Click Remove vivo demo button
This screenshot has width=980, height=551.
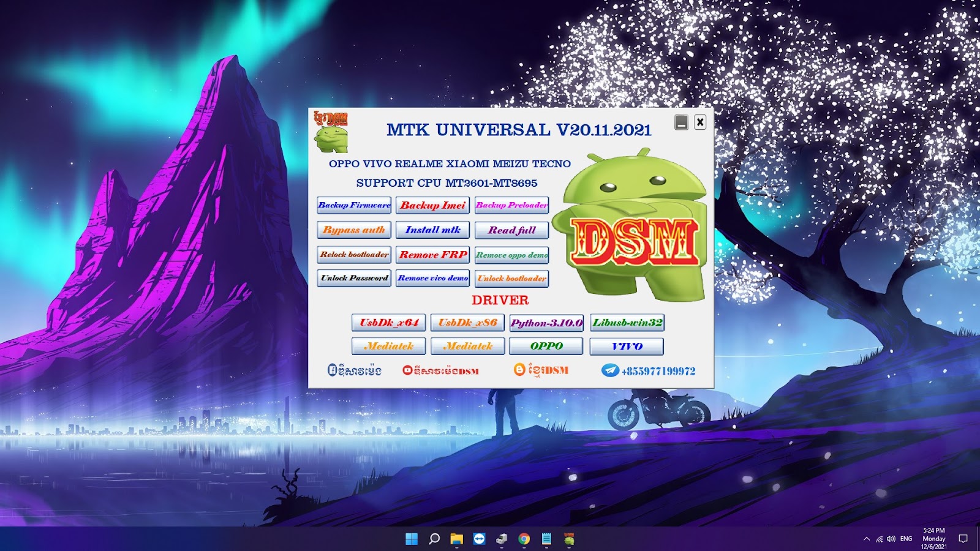click(x=432, y=278)
